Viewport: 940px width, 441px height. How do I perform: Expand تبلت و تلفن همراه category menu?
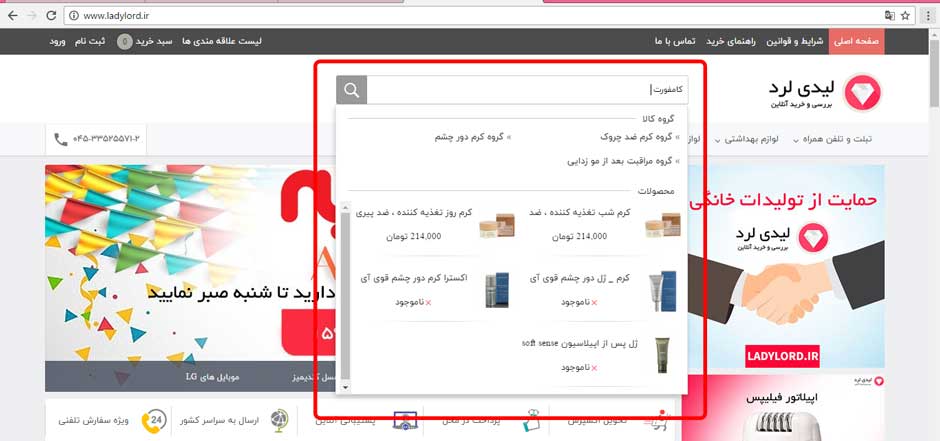(x=833, y=140)
